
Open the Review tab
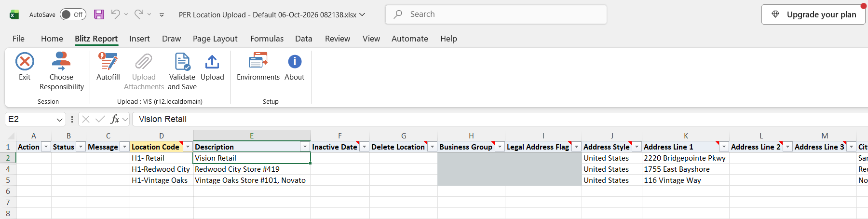[338, 39]
